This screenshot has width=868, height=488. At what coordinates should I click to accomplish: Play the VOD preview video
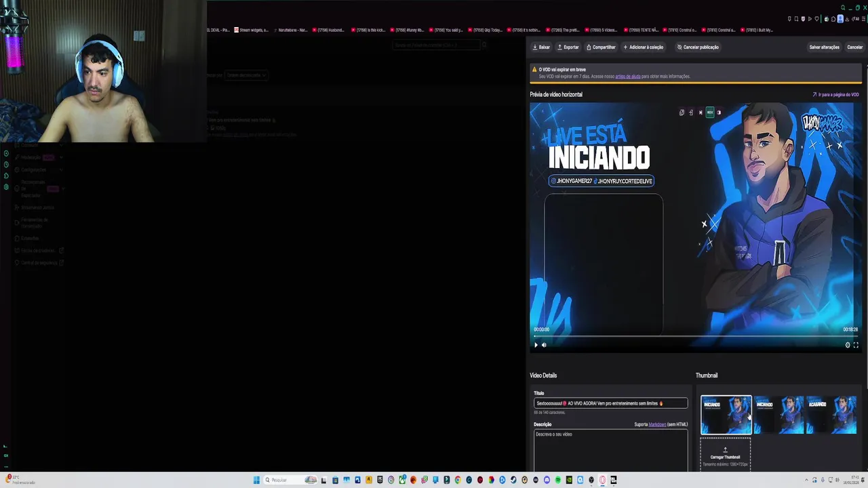point(536,345)
